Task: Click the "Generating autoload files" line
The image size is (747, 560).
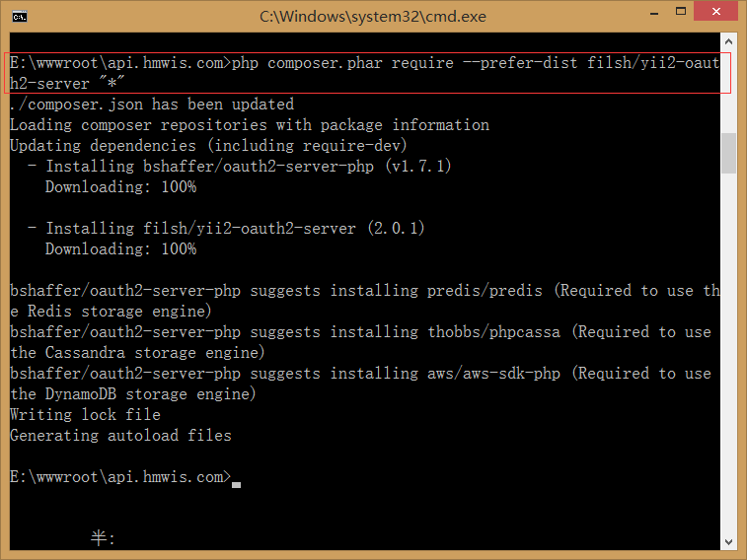Action: pyautogui.click(x=120, y=436)
